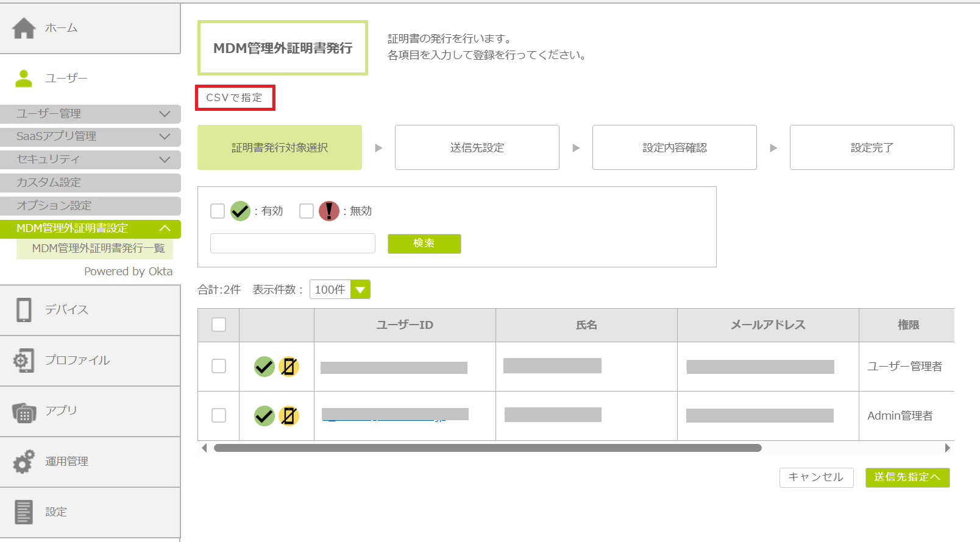The width and height of the screenshot is (980, 542).
Task: Enable the 有効 filter checkbox
Action: point(218,211)
